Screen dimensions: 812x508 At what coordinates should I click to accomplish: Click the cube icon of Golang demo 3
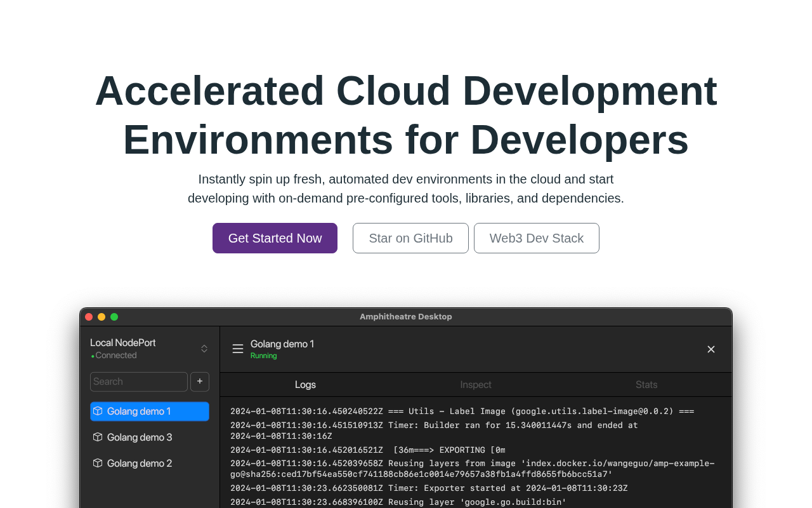[98, 437]
